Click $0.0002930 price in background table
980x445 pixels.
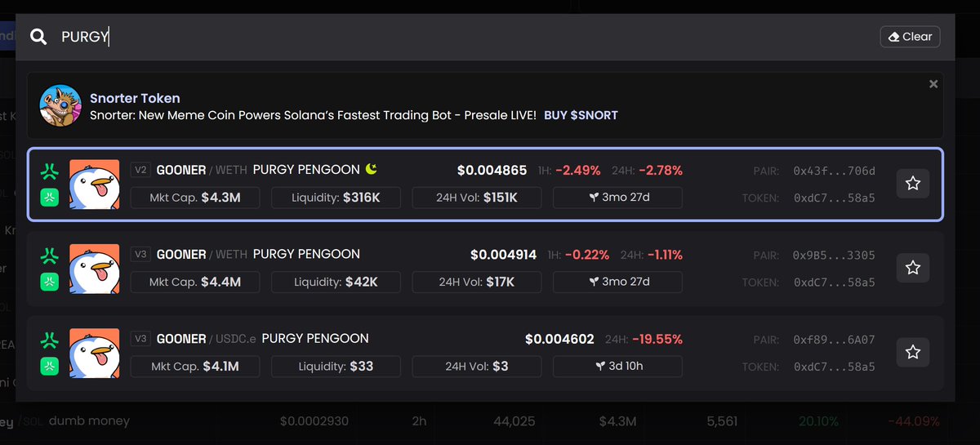click(x=315, y=421)
